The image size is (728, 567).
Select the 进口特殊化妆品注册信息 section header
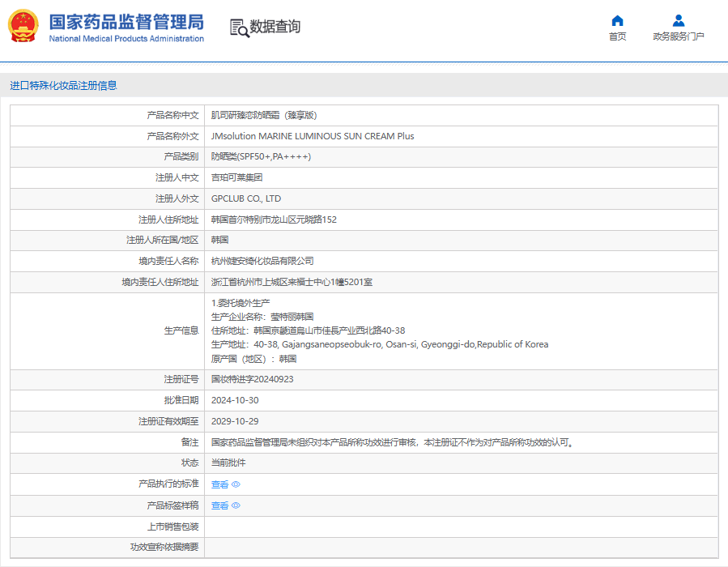click(63, 85)
